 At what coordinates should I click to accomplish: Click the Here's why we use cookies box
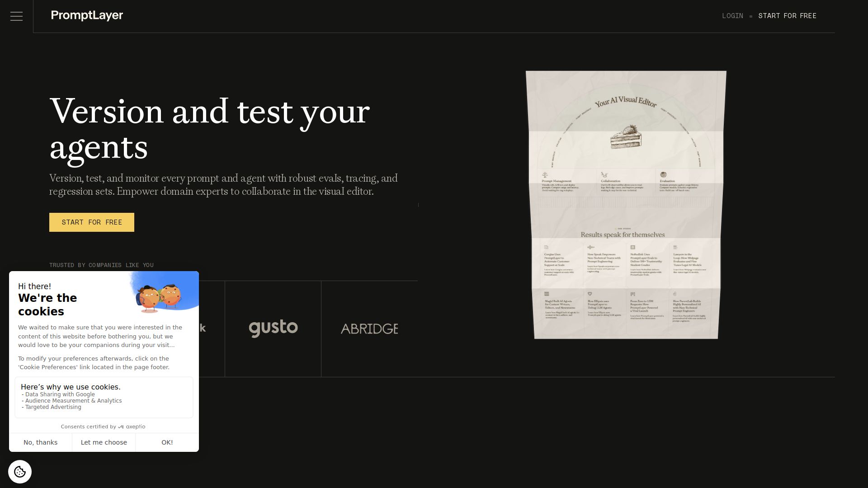coord(104,397)
